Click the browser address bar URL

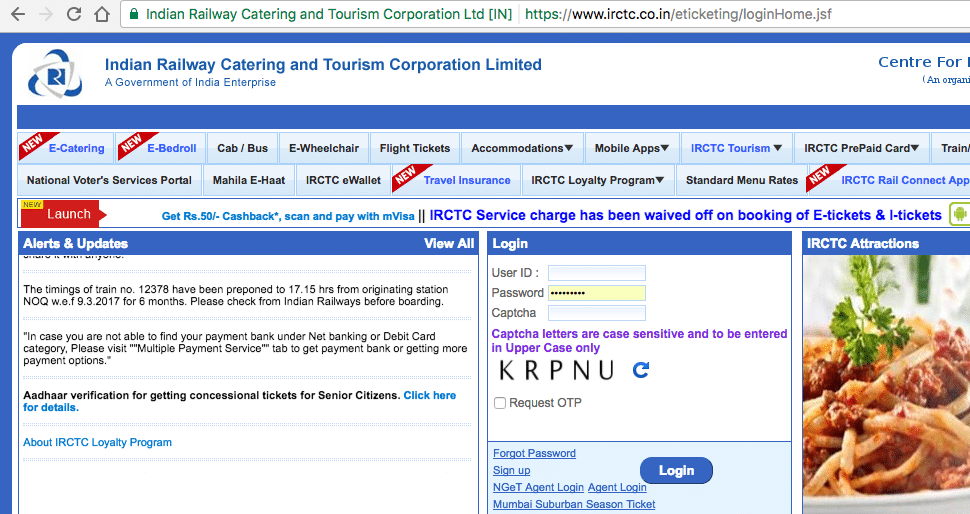tap(679, 14)
